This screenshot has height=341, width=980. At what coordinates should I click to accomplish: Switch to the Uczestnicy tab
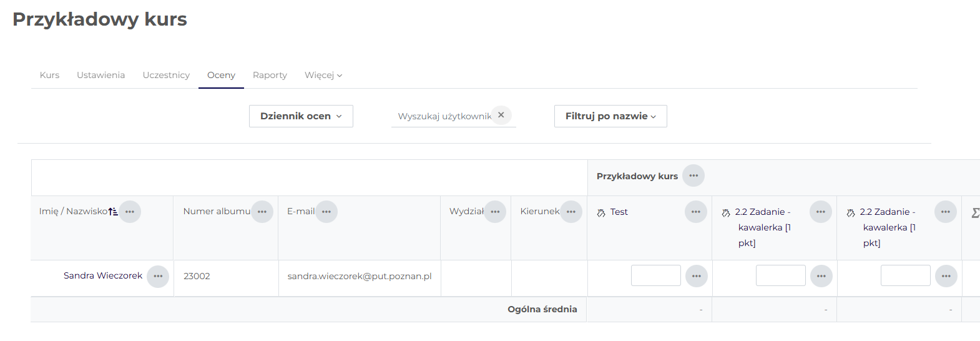166,75
